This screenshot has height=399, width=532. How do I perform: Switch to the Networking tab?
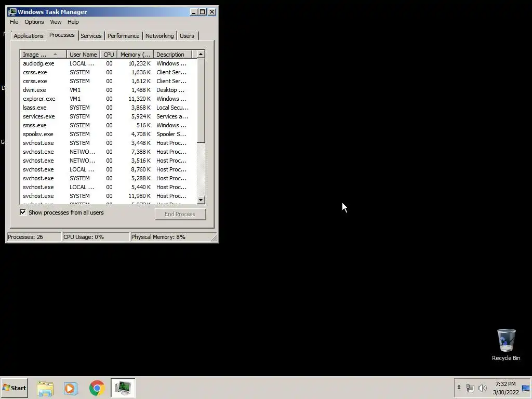pos(159,36)
